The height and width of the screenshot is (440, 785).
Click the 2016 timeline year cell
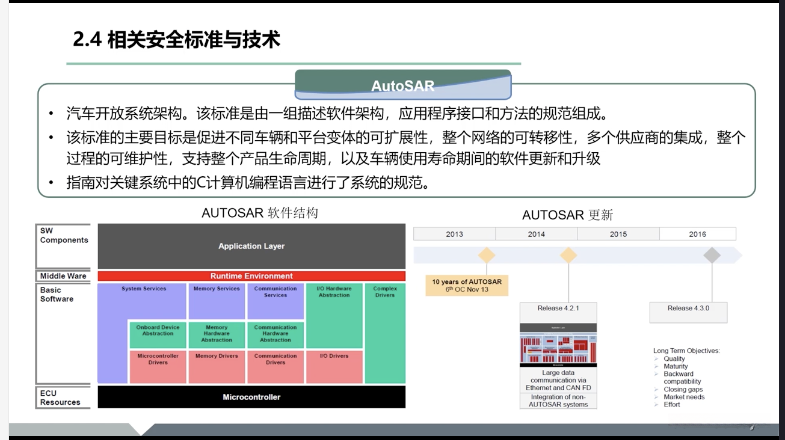click(697, 234)
